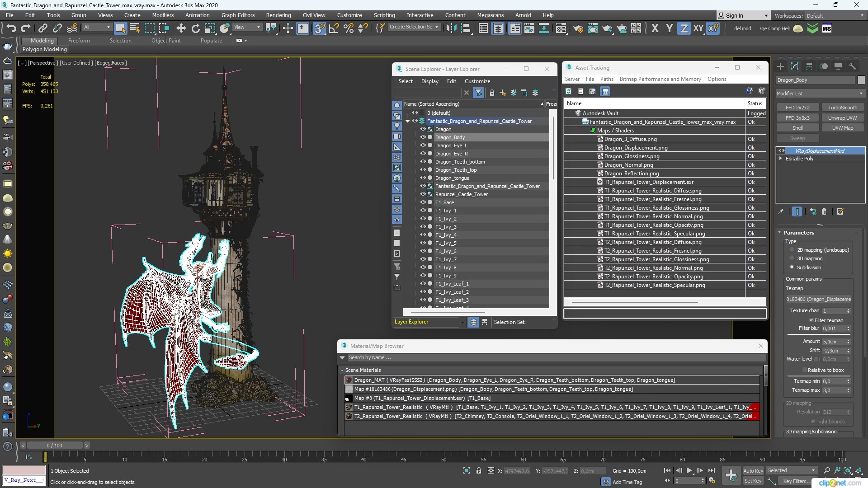Viewport: 868px width, 488px height.
Task: Select the 2D mapping (landscape) radio button
Action: (792, 249)
